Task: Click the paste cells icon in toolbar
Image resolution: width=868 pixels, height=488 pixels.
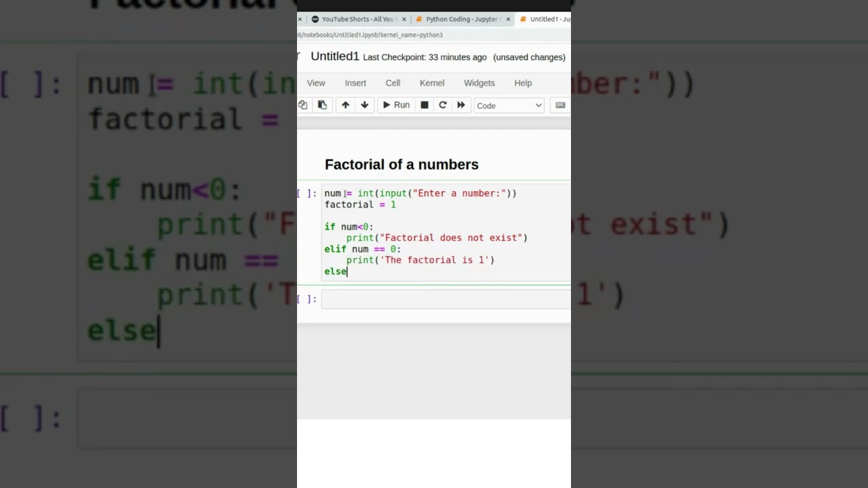Action: pos(322,105)
